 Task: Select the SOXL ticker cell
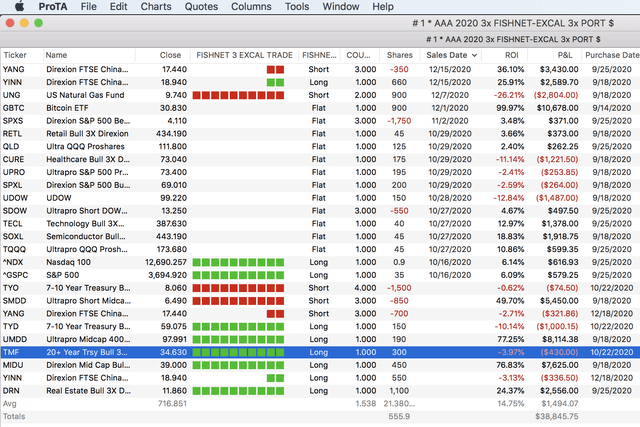click(x=13, y=237)
